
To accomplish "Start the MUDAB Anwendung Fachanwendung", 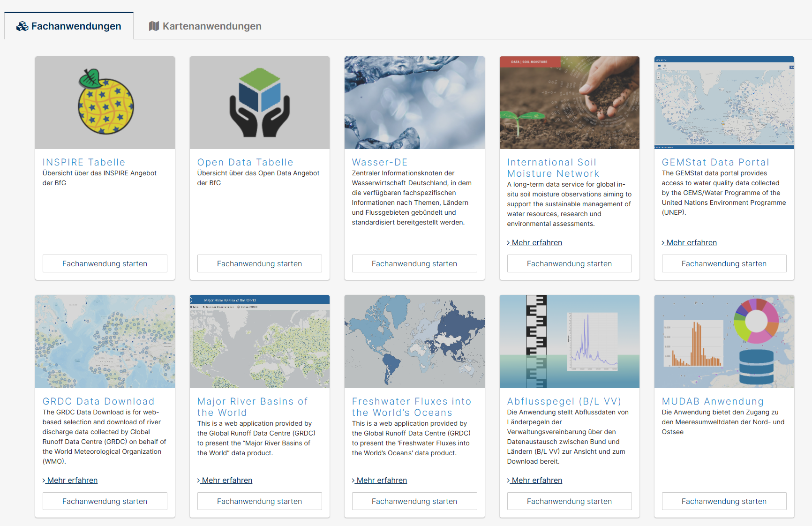I will click(724, 501).
